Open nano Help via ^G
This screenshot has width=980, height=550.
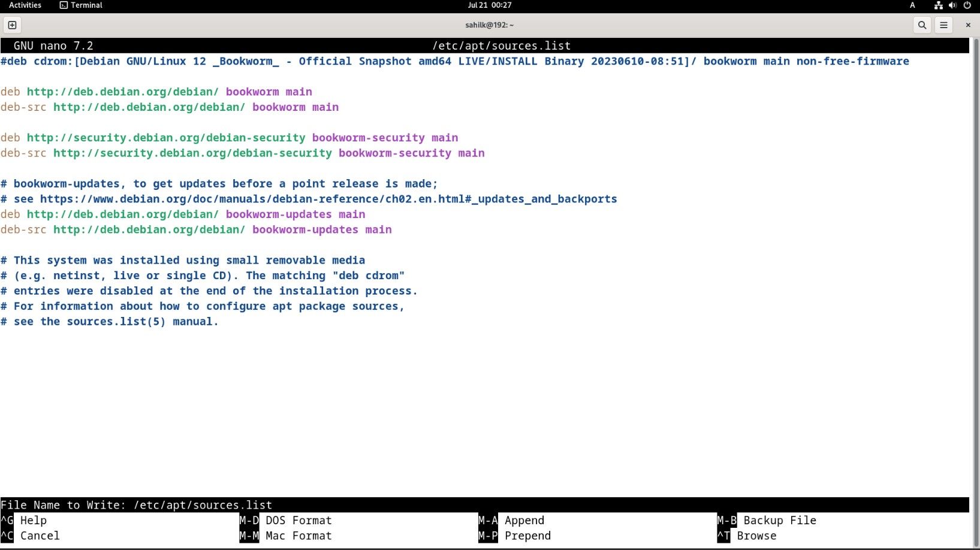click(25, 520)
